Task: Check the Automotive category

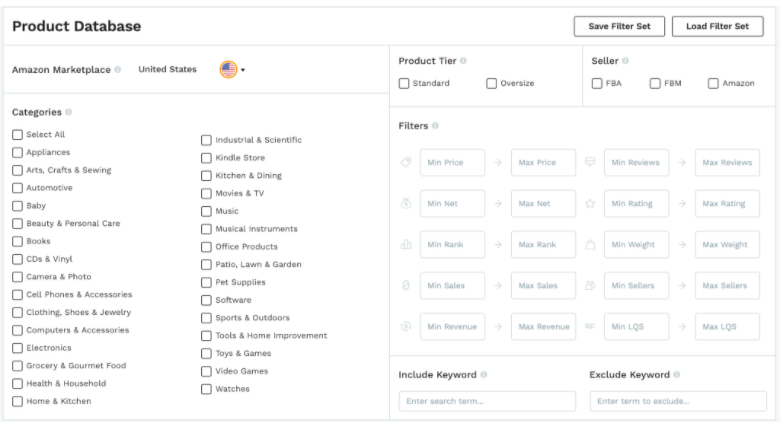Action: [x=18, y=188]
